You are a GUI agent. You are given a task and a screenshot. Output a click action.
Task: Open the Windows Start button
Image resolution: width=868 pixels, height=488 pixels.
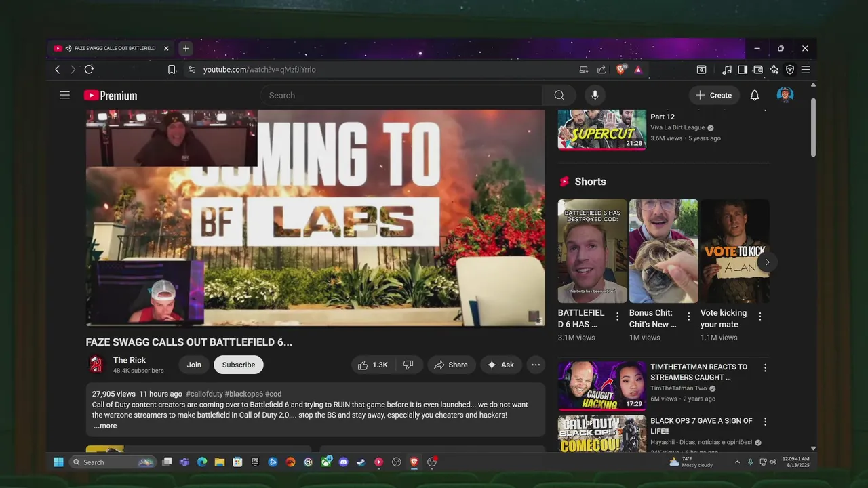point(59,462)
